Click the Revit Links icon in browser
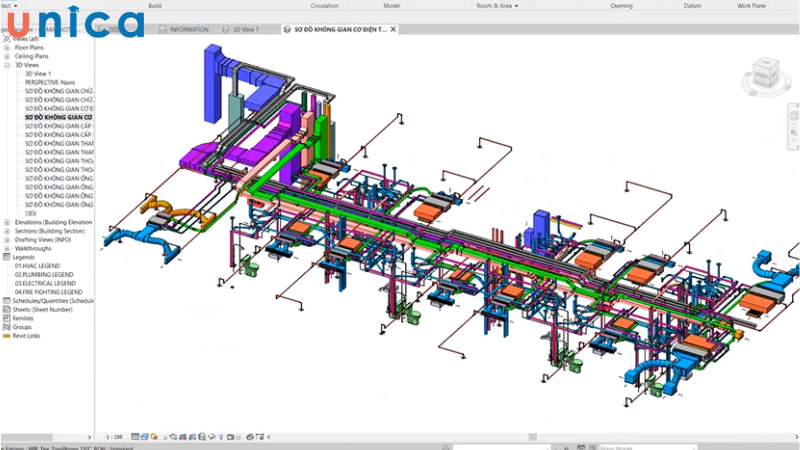This screenshot has height=450, width=800. (6, 336)
